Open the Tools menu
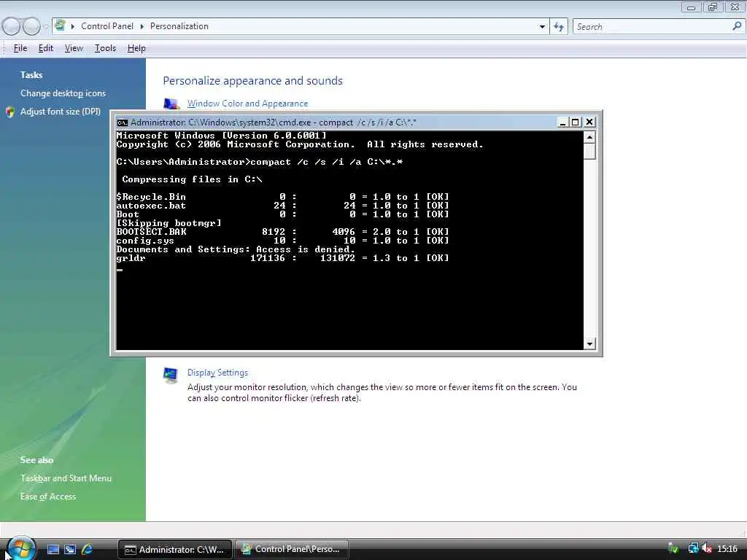This screenshot has width=747, height=560. 105,48
